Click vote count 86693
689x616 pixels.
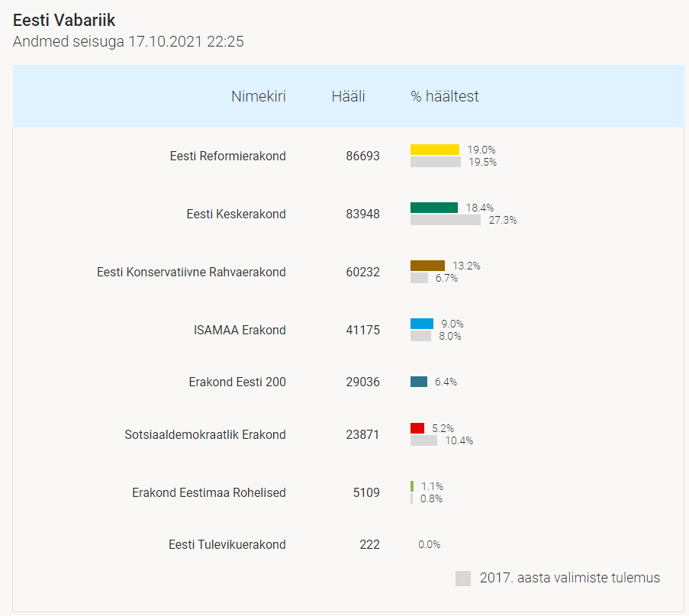click(362, 156)
